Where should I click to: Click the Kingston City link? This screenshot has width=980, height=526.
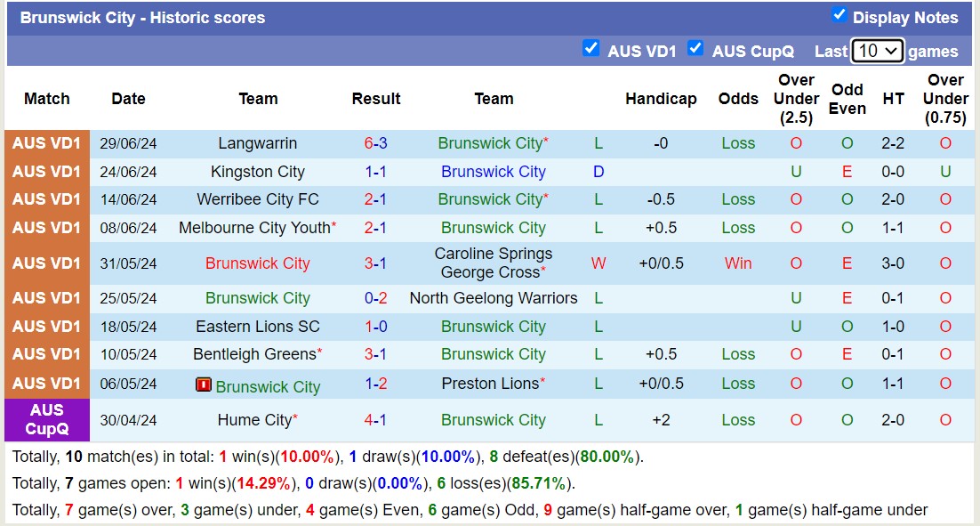(x=257, y=171)
